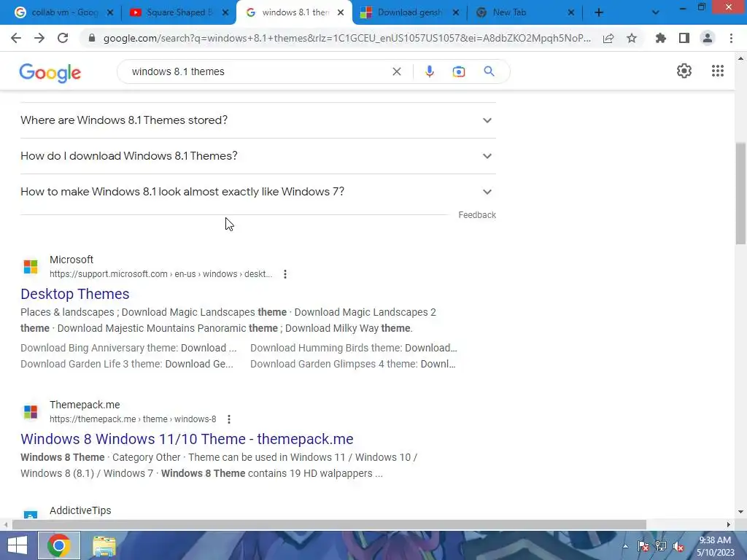The height and width of the screenshot is (560, 747).
Task: Open the Chrome three-dot menu
Action: [731, 38]
